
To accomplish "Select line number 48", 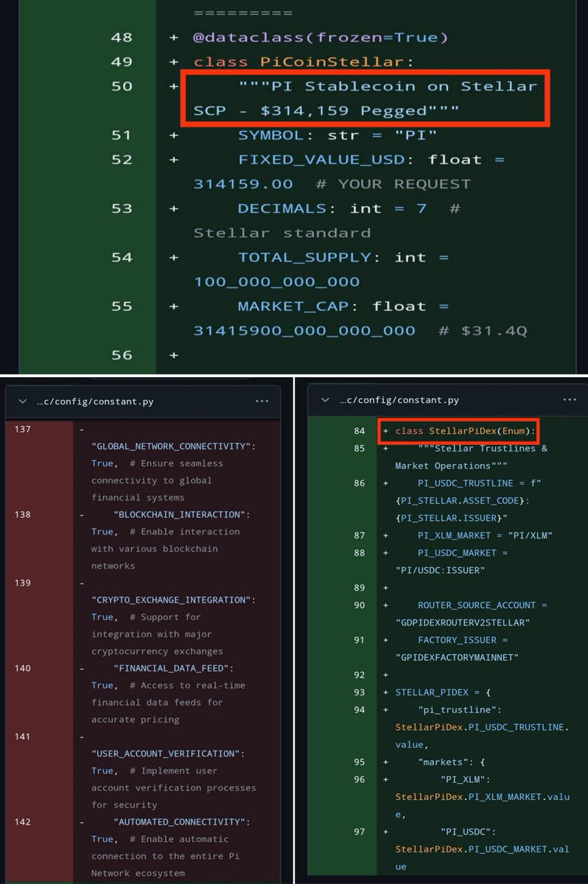I will tap(122, 37).
